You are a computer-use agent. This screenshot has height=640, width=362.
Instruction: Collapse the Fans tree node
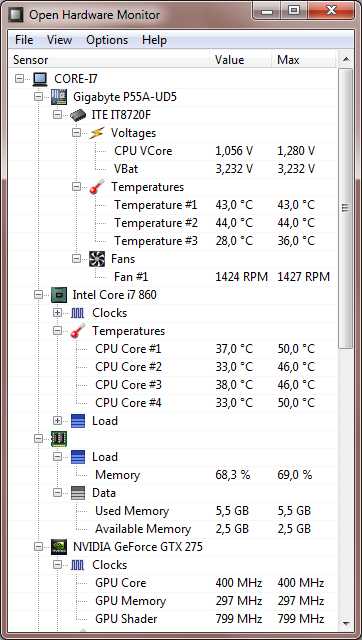tap(76, 259)
